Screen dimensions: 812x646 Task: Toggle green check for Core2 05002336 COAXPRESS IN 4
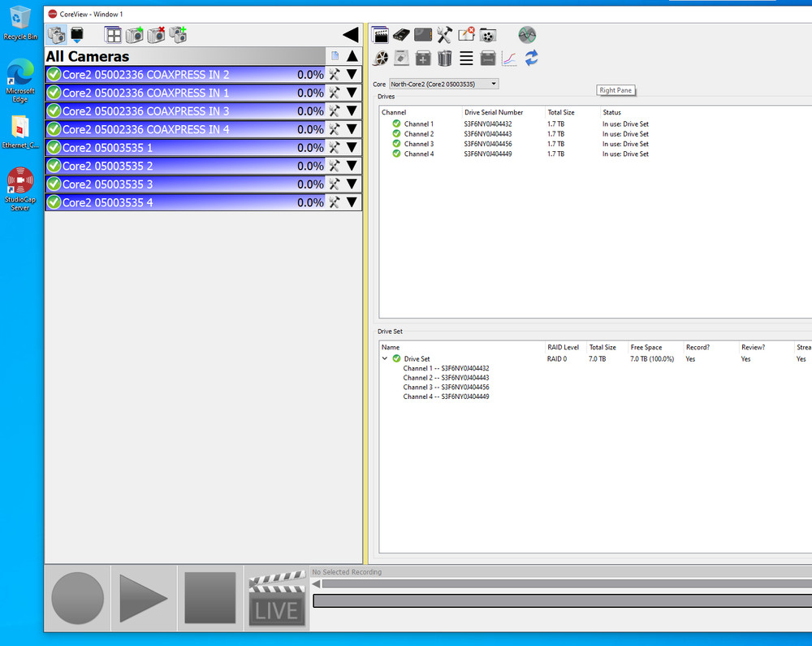pyautogui.click(x=54, y=129)
